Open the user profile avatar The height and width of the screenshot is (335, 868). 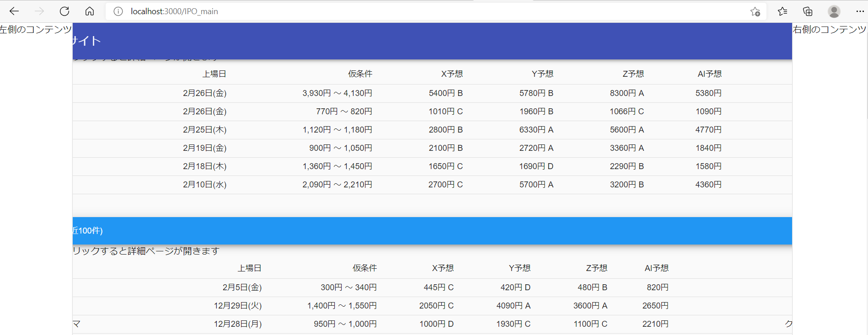click(834, 11)
